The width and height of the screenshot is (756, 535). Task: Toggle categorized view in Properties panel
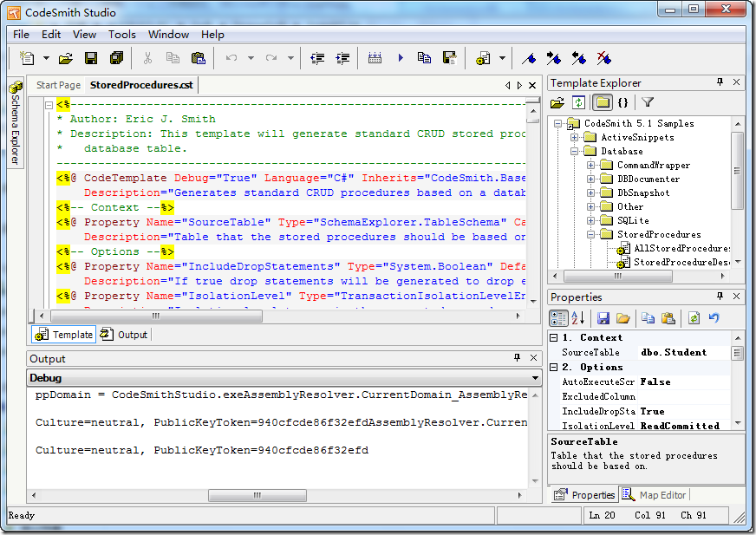tap(559, 318)
